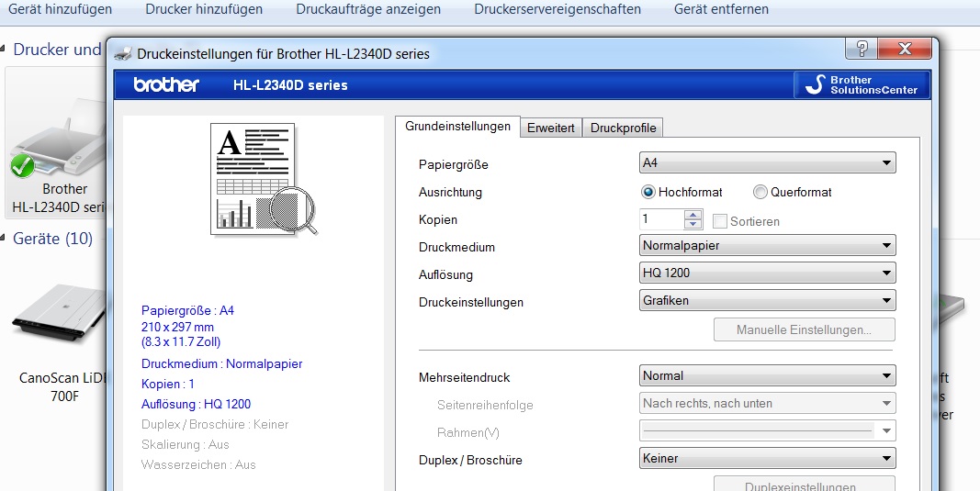The width and height of the screenshot is (980, 491).
Task: Open the Seitenreihenfolge dropdown
Action: point(768,404)
